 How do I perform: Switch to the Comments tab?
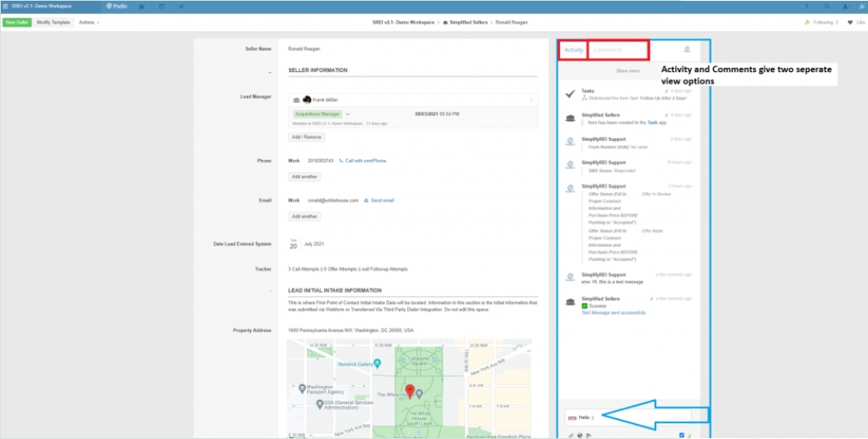point(618,50)
